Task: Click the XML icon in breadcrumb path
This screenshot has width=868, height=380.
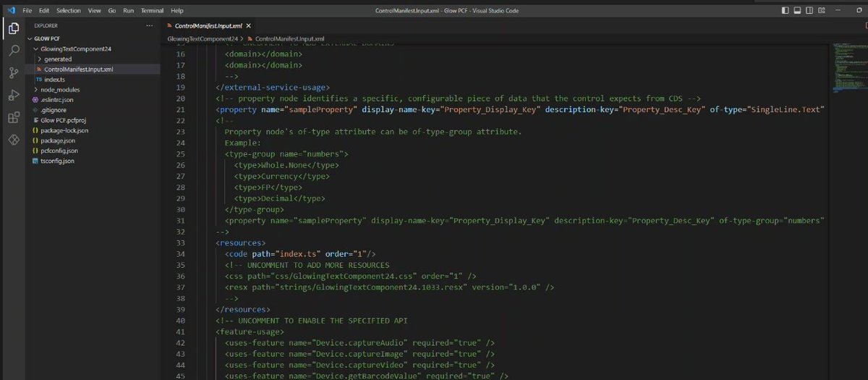Action: 250,38
